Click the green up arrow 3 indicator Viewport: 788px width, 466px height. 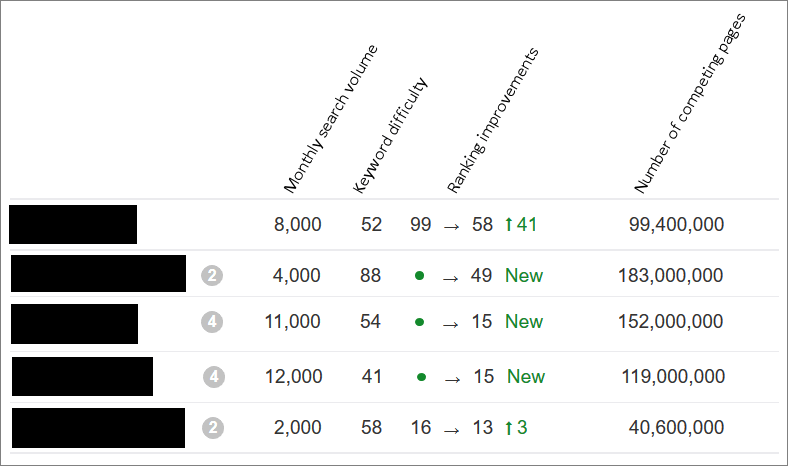tap(516, 428)
